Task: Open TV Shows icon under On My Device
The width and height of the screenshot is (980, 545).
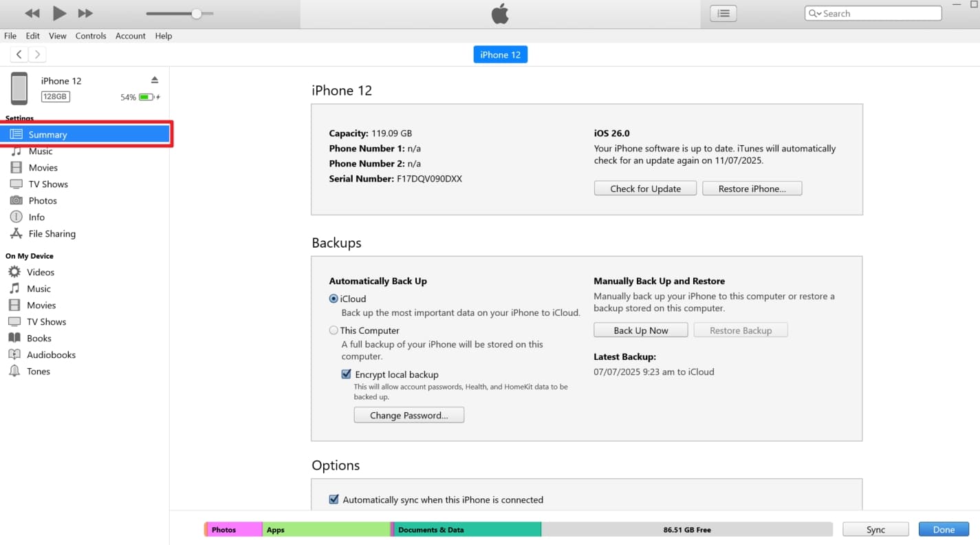Action: pos(14,321)
